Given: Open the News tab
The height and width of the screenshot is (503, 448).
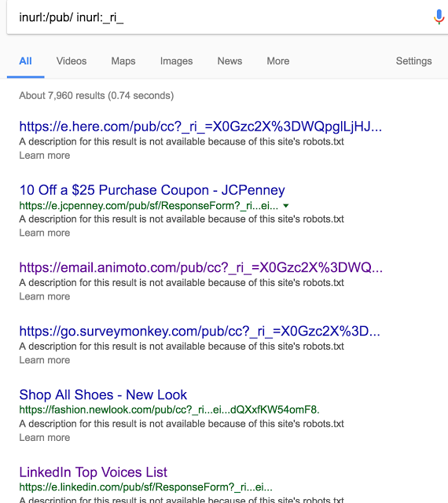Looking at the screenshot, I should point(230,61).
